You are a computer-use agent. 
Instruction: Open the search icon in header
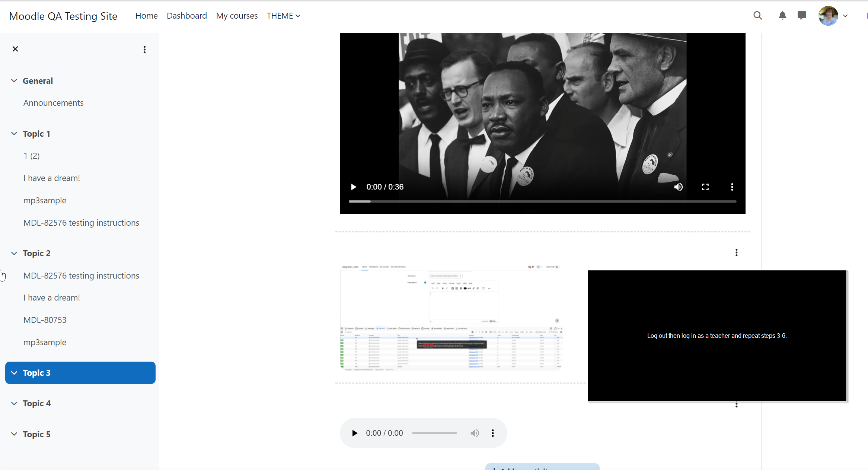757,16
